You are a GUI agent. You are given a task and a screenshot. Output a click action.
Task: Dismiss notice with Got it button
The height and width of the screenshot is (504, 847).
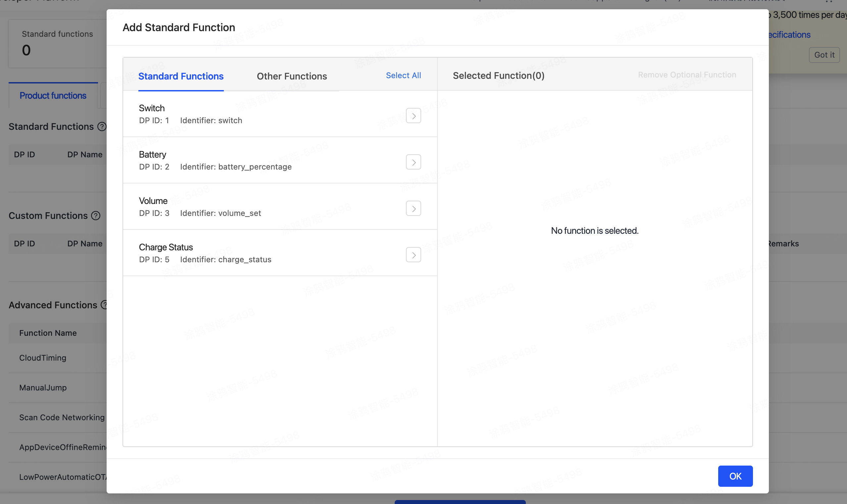[824, 55]
